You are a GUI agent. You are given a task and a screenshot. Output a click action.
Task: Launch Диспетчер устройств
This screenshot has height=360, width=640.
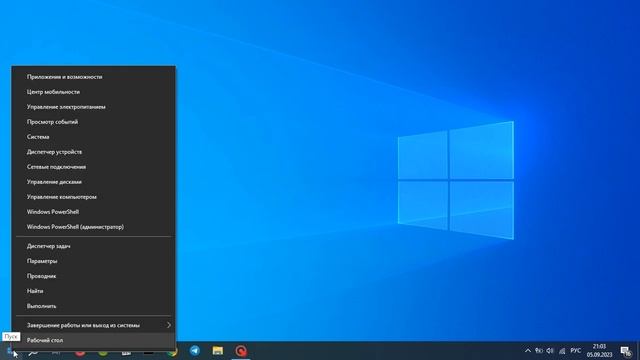pos(93,152)
